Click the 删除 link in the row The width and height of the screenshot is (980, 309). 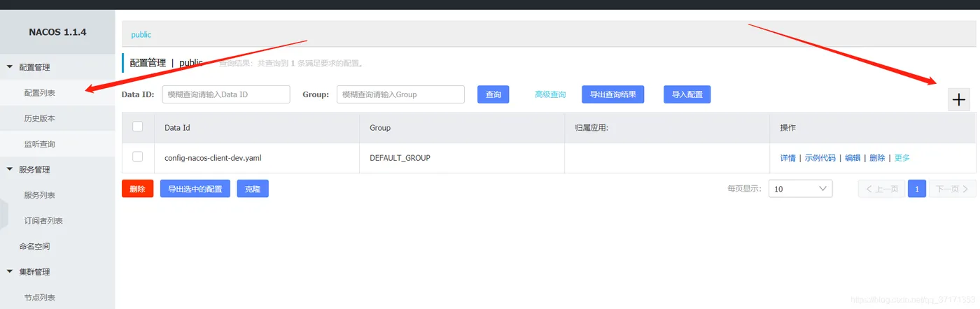tap(877, 158)
